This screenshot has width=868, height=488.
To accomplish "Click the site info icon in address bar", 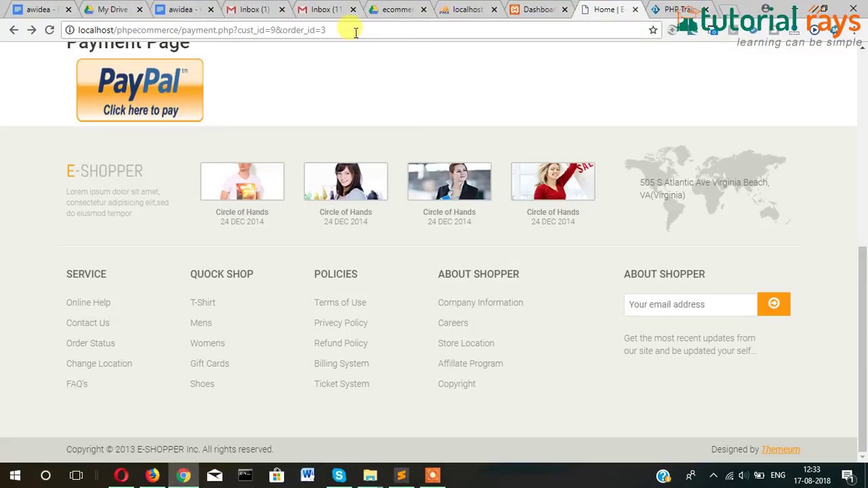I will (x=70, y=30).
